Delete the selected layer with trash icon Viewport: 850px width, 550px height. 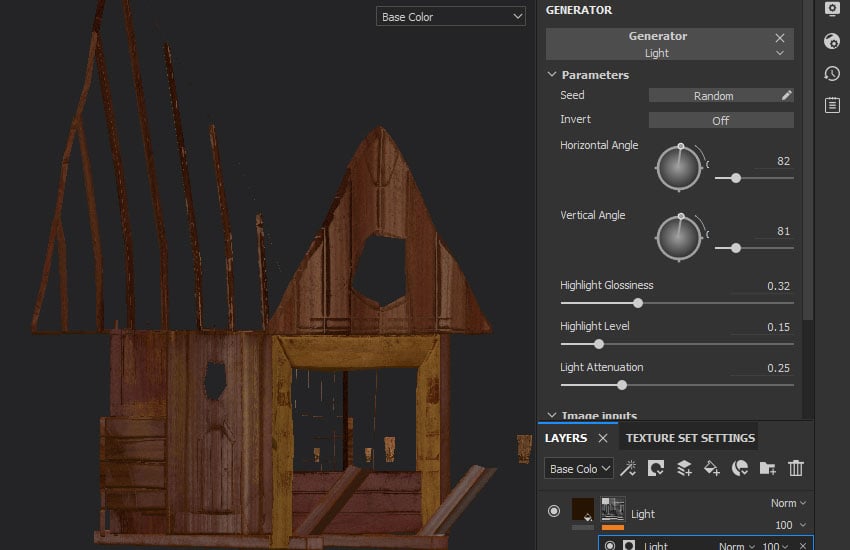[796, 468]
